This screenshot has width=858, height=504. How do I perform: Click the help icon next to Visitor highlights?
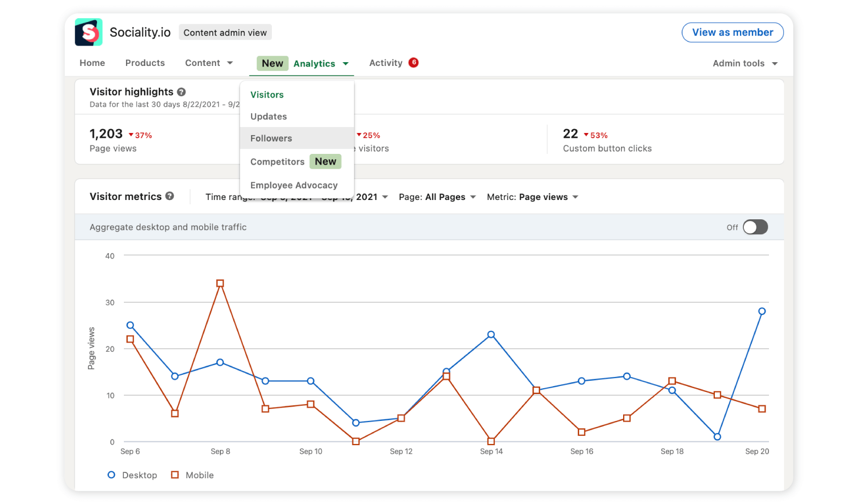pos(182,92)
